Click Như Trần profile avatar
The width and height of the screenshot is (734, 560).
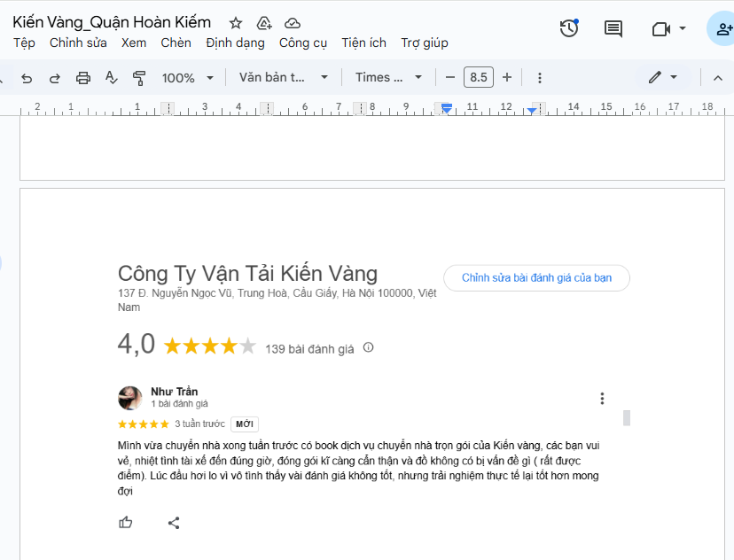pos(129,398)
